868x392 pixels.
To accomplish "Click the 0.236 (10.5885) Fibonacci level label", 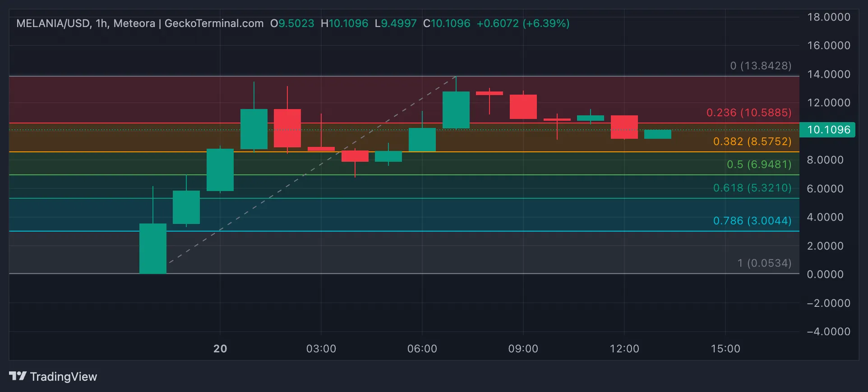I will [x=749, y=113].
